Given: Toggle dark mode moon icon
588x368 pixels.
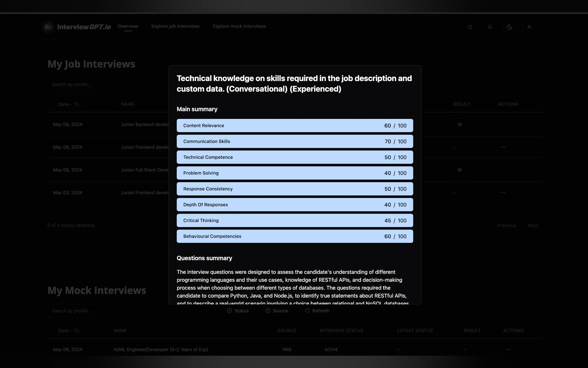Looking at the screenshot, I should (x=510, y=27).
